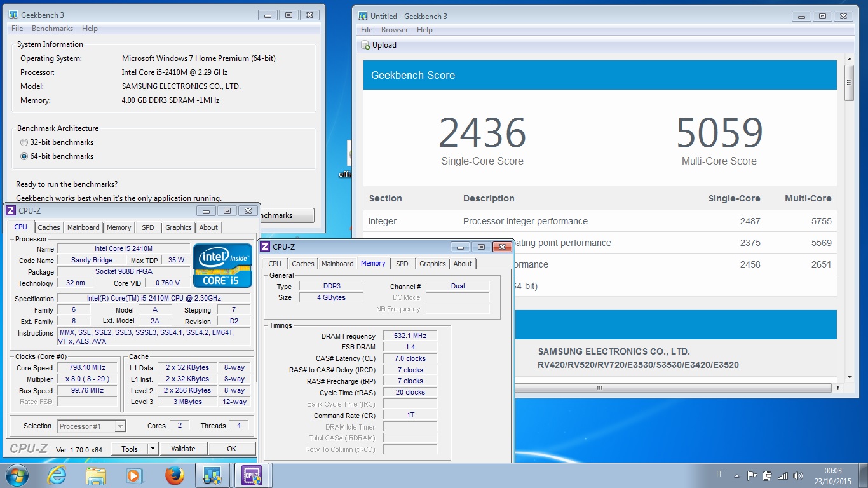
Task: Click the Upload button in results window
Action: [379, 45]
